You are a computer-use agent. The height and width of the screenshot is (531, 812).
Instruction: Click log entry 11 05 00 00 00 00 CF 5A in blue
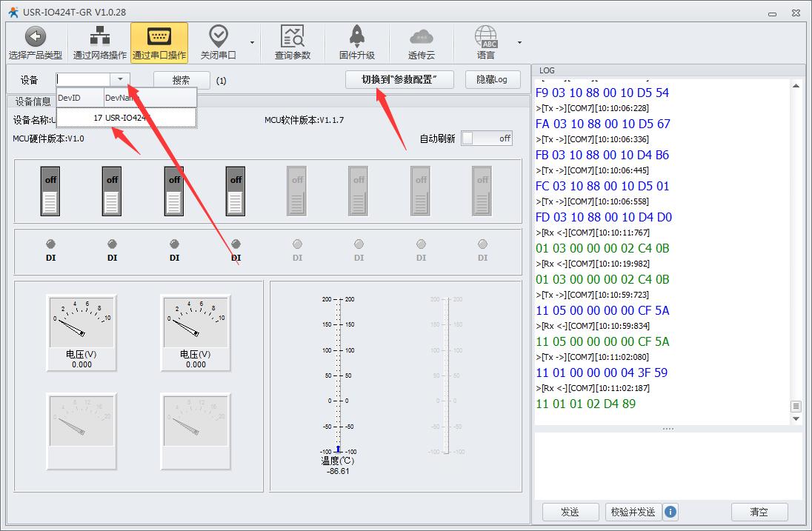pyautogui.click(x=602, y=310)
